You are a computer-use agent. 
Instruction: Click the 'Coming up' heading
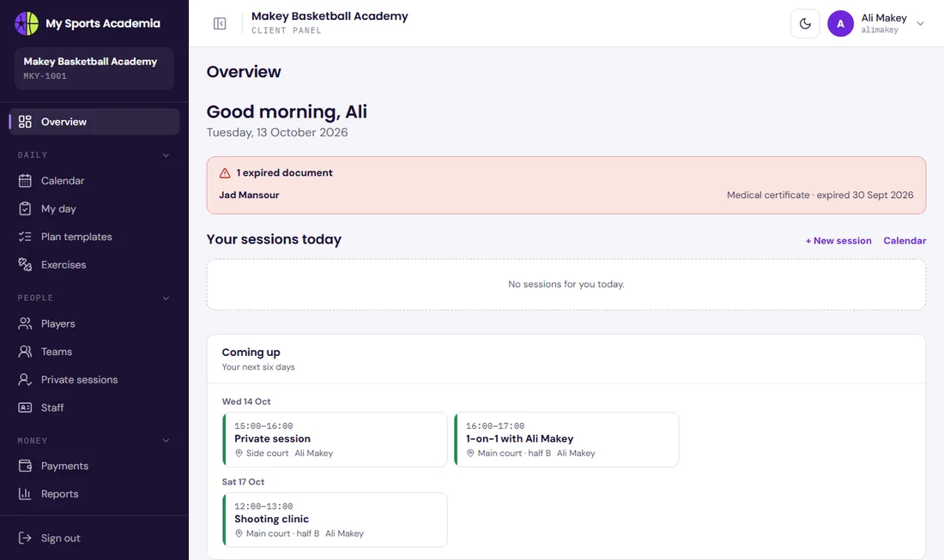[x=251, y=352]
